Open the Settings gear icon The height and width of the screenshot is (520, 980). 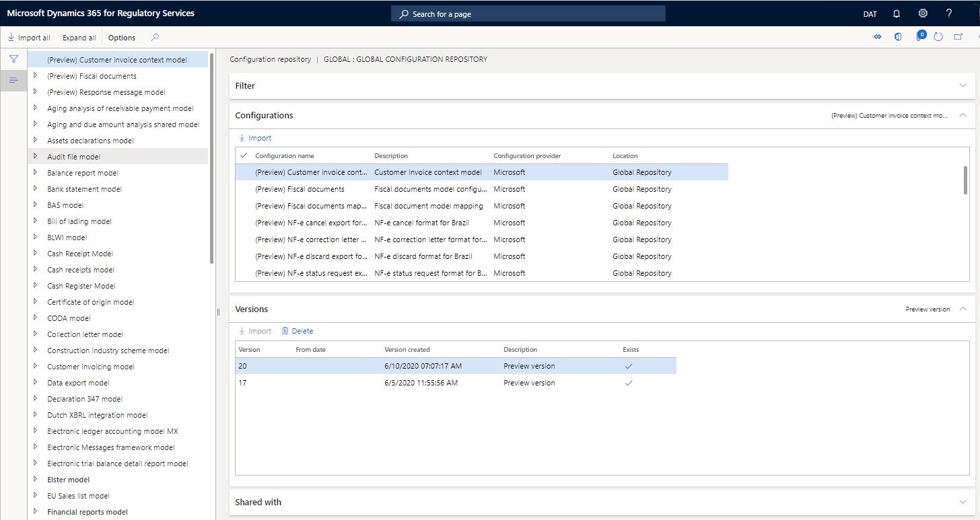[x=923, y=13]
